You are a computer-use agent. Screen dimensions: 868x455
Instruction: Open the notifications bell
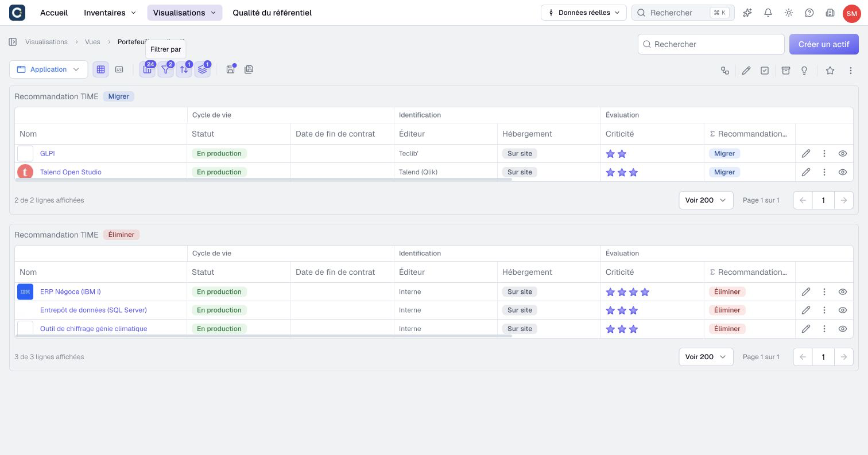(768, 13)
